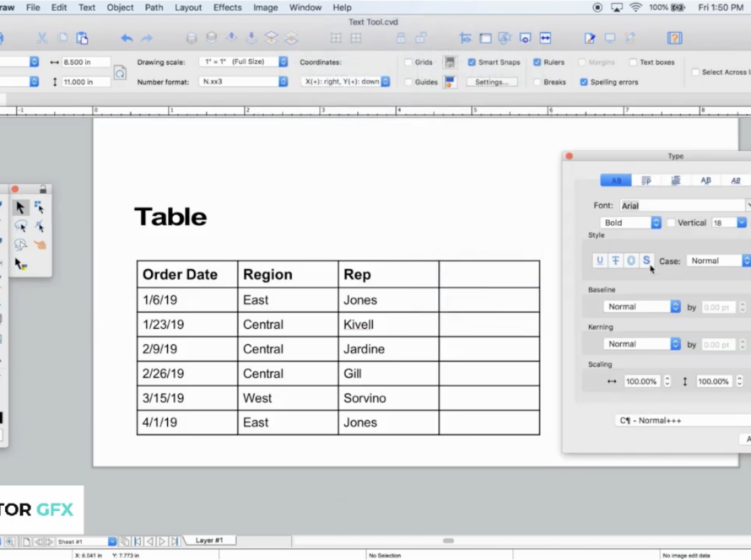751x560 pixels.
Task: Check the Select Across checkbox
Action: coord(695,73)
